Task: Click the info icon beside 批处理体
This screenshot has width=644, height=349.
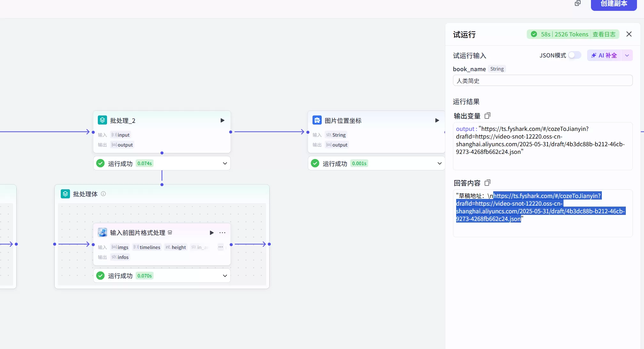Action: (103, 194)
